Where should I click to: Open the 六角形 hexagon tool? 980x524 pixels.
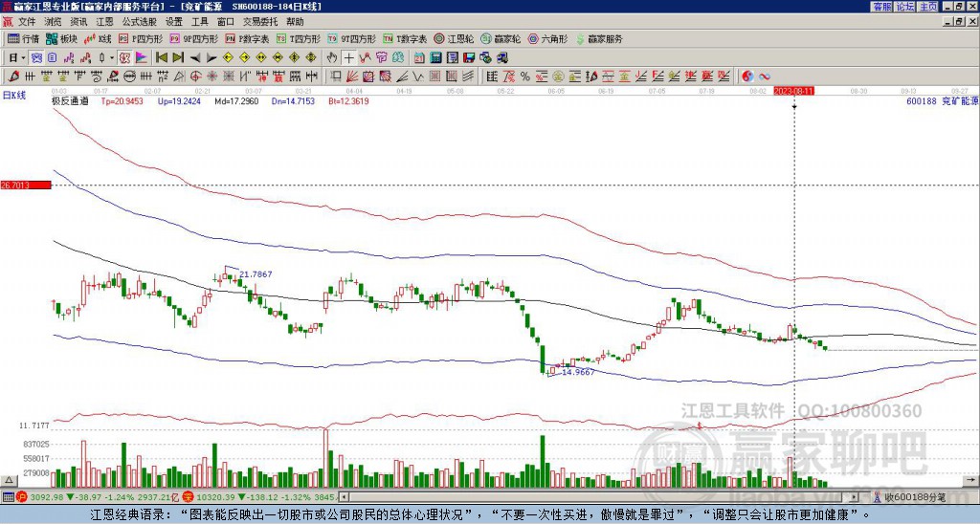click(x=548, y=38)
